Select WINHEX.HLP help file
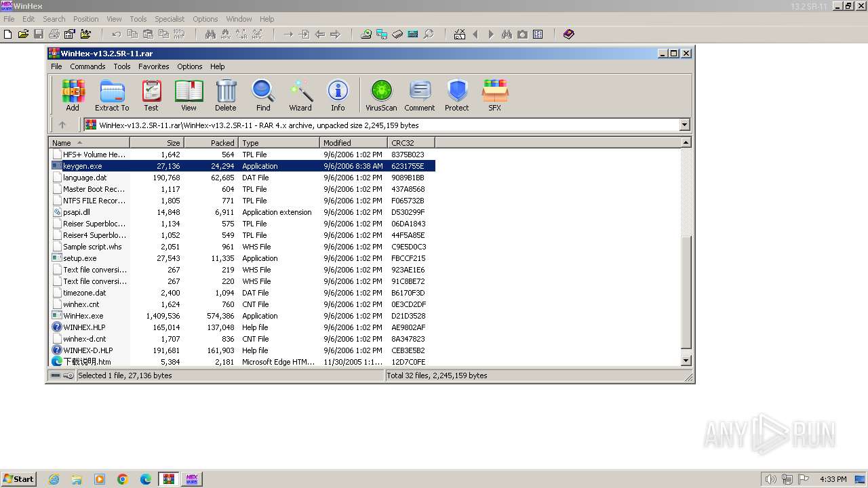The image size is (868, 488). pyautogui.click(x=242, y=327)
